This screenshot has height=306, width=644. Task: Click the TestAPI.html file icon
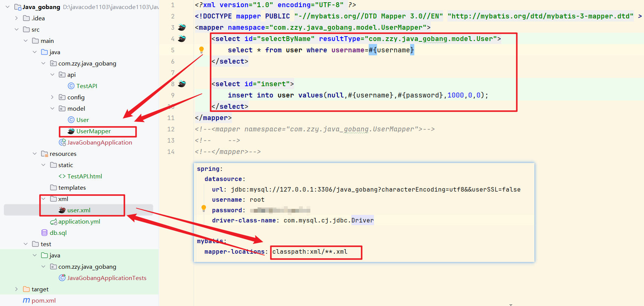click(x=62, y=176)
